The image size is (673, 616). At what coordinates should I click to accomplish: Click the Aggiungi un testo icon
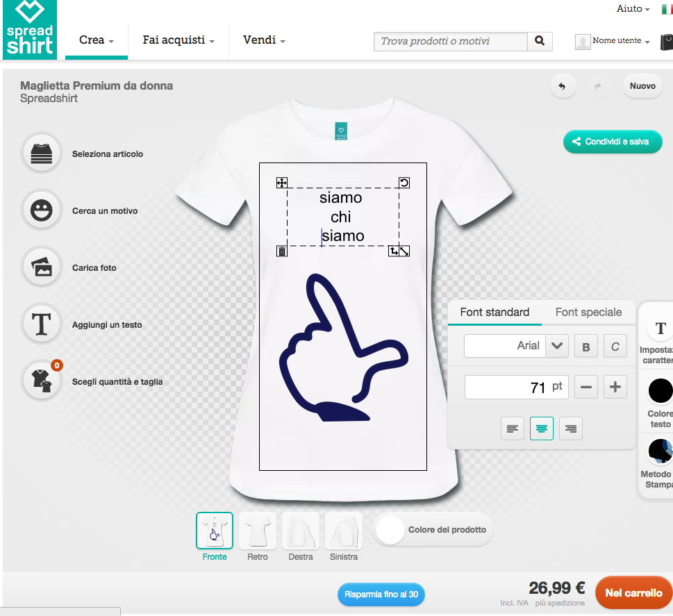click(42, 324)
